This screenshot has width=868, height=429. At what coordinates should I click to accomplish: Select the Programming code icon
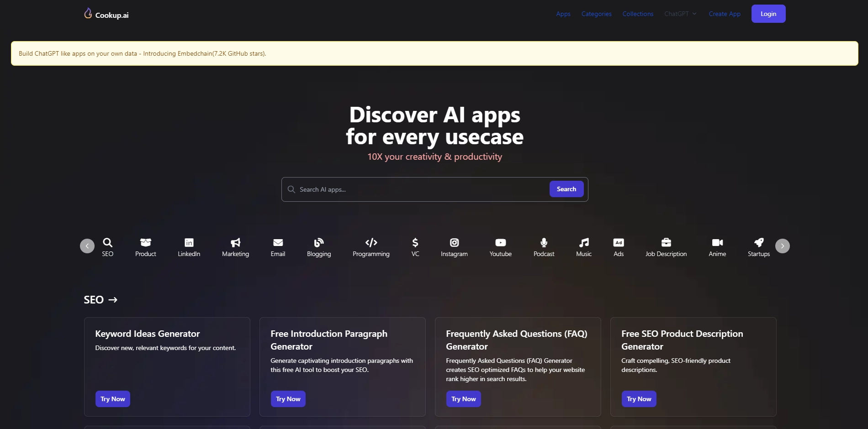tap(371, 242)
